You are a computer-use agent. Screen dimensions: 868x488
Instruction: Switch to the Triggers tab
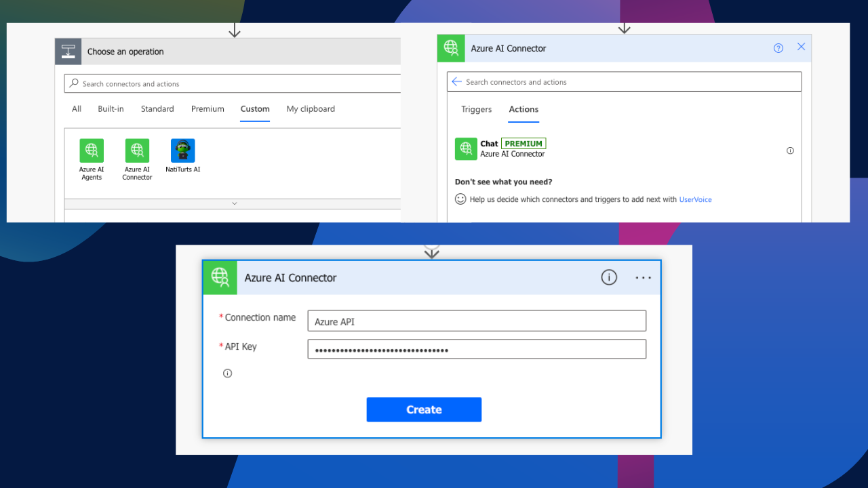pyautogui.click(x=477, y=109)
